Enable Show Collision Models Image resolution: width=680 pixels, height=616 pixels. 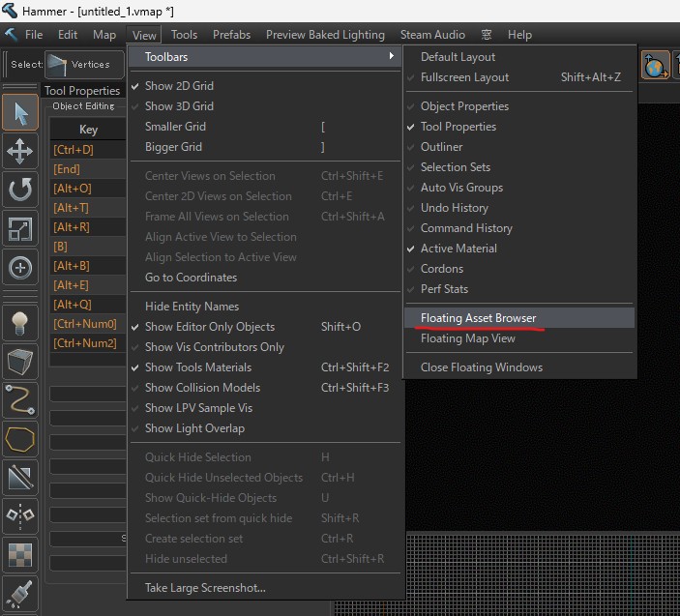(x=265, y=388)
